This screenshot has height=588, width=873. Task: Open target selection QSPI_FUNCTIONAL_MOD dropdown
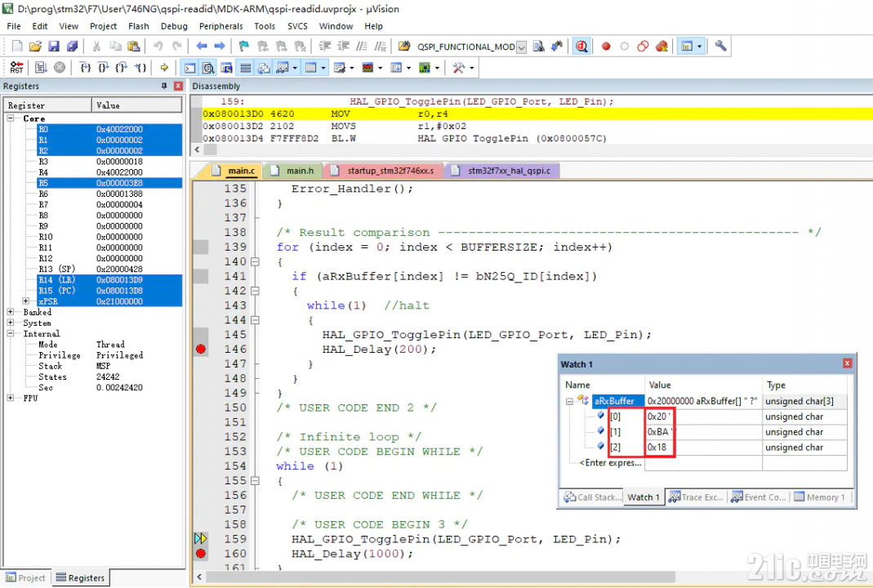tap(522, 47)
